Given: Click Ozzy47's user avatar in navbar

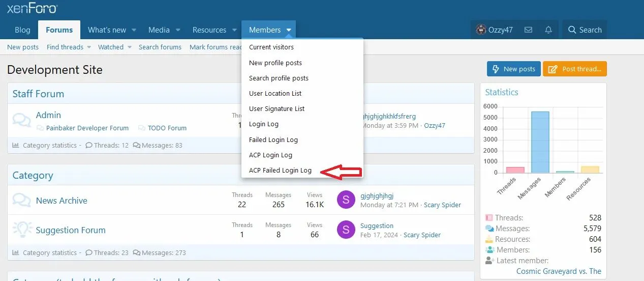Looking at the screenshot, I should point(480,30).
